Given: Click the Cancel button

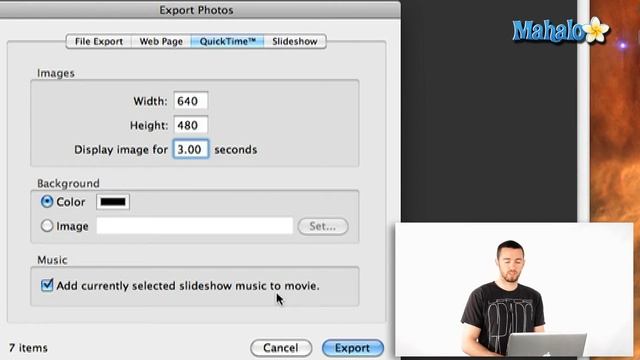Looking at the screenshot, I should click(281, 348).
